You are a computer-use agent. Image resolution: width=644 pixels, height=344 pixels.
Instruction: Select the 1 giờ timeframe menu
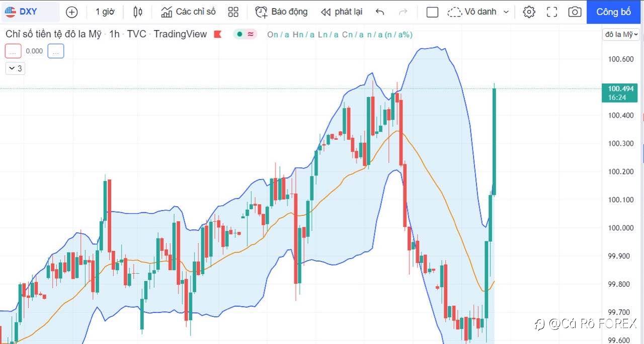(105, 12)
